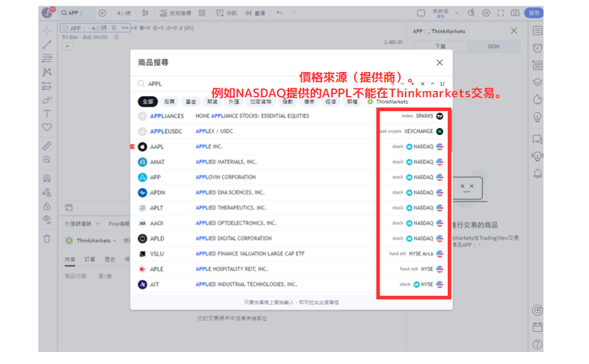Choose VSLU Applied Finance ETF result
589x364 pixels.
coord(291,253)
